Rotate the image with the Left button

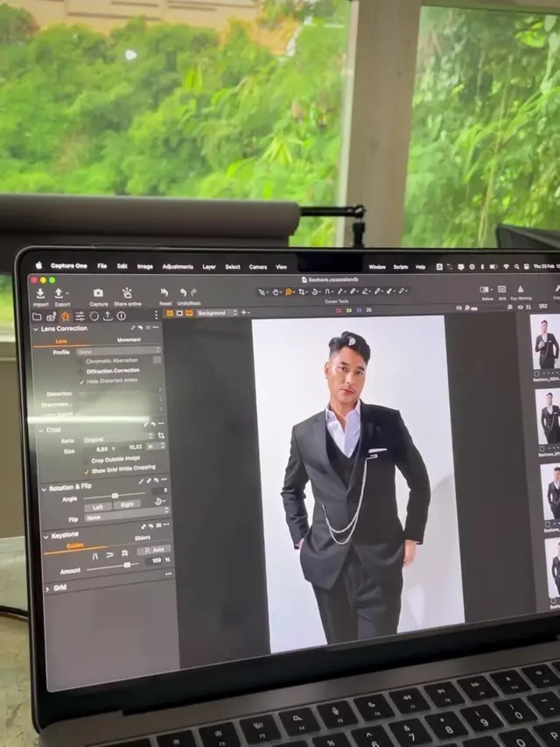click(98, 507)
